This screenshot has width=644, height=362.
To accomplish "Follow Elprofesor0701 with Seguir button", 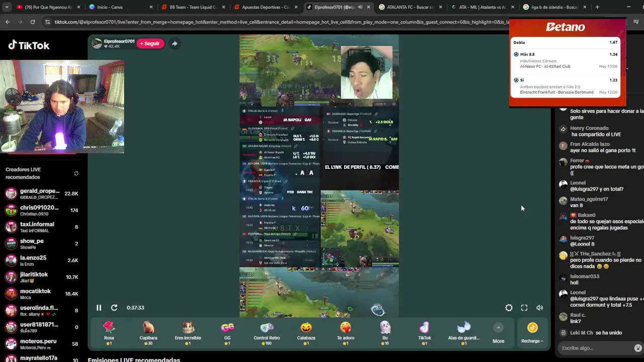I will (x=150, y=44).
